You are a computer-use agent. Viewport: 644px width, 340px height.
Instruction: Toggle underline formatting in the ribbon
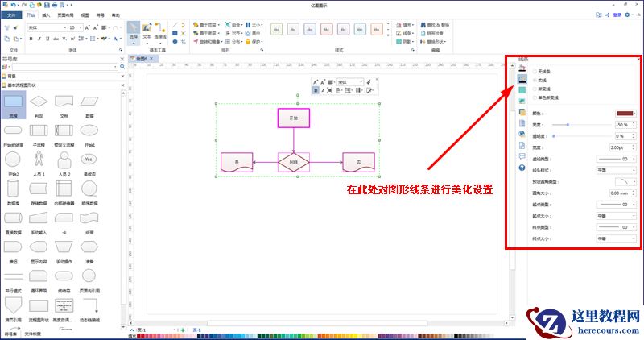(47, 39)
